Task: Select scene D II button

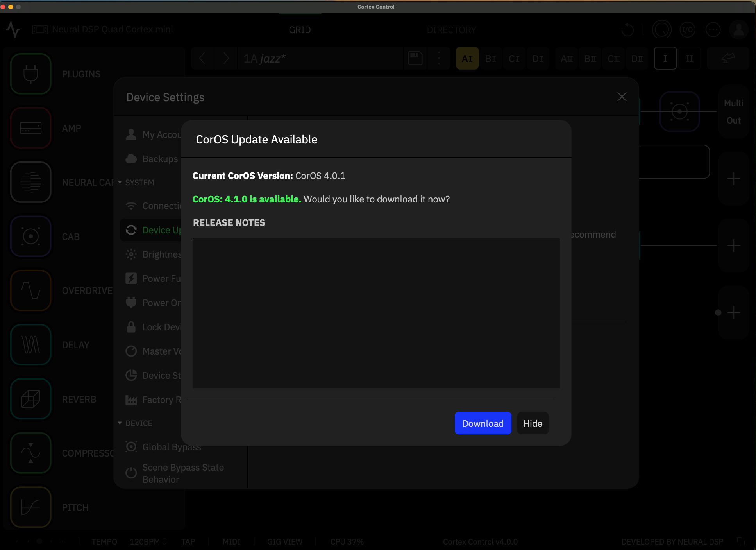Action: pyautogui.click(x=637, y=59)
